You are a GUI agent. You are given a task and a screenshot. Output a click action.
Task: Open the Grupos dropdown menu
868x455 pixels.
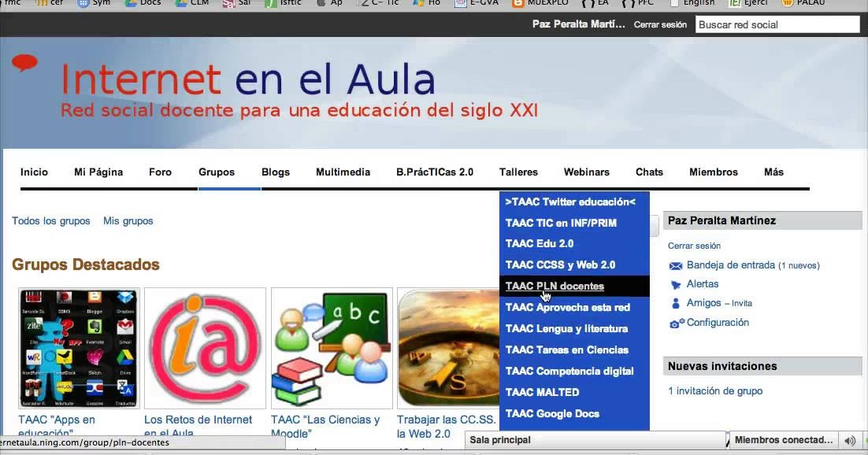click(216, 172)
